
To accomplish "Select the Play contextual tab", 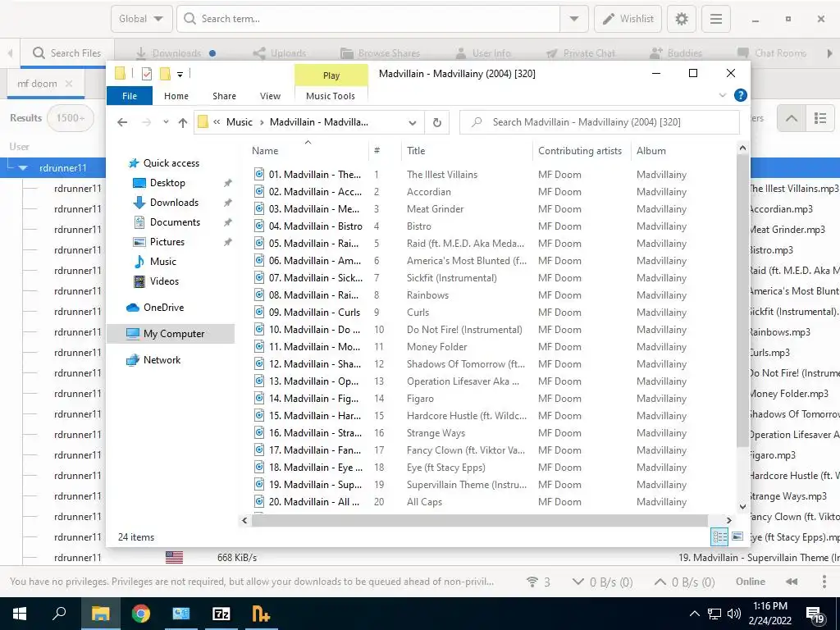I will point(331,75).
